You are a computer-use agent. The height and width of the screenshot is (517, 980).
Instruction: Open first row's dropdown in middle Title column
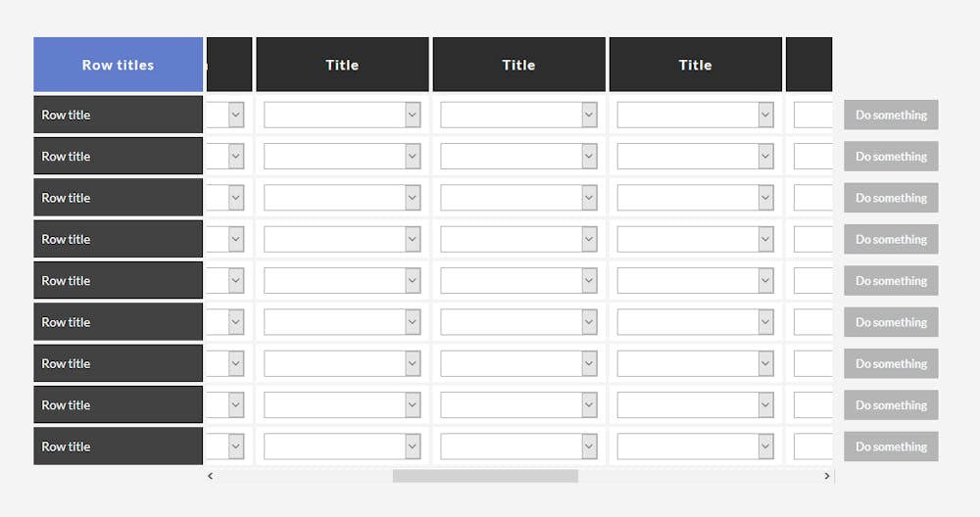(x=518, y=116)
